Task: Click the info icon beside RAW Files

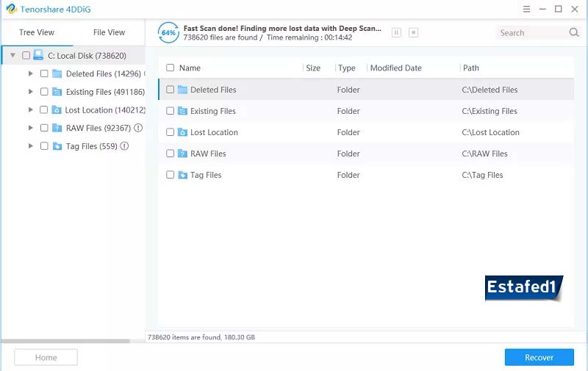Action: (x=138, y=128)
